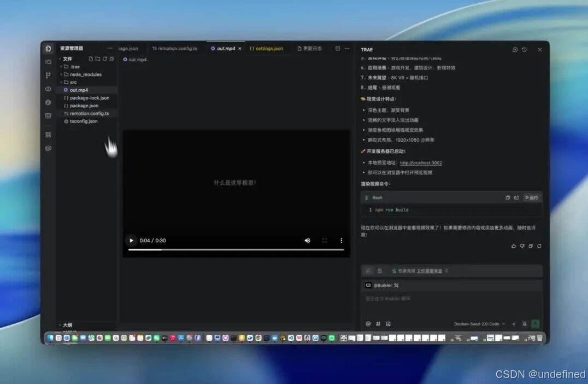Regenerate the AI response

(539, 246)
